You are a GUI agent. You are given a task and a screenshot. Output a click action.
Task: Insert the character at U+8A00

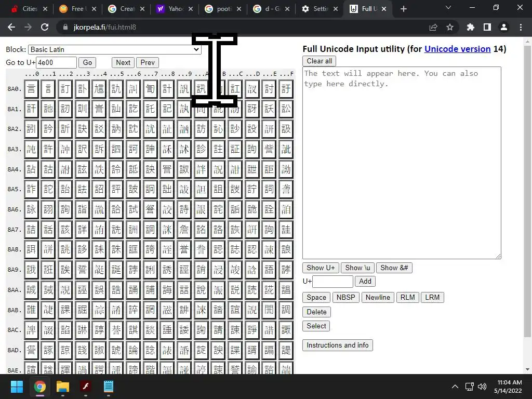(31, 89)
